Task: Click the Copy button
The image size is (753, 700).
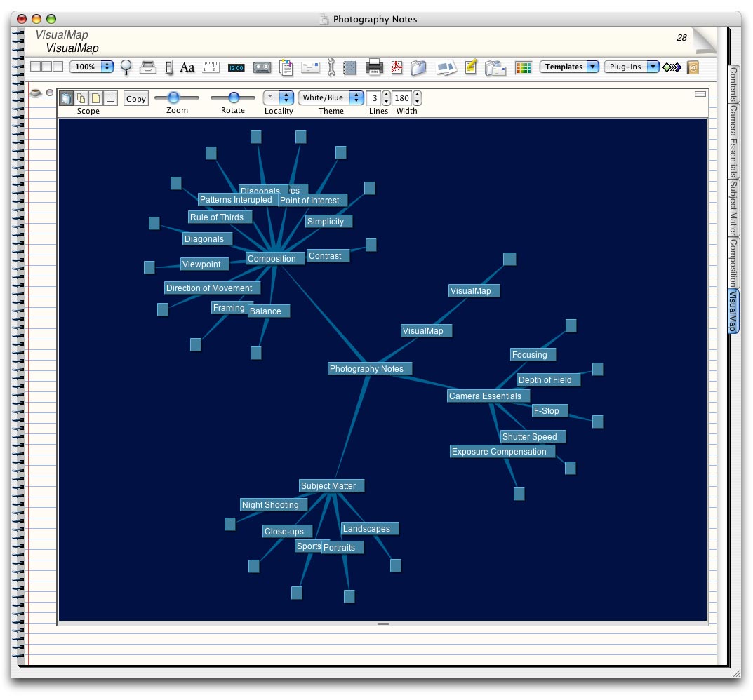Action: pos(136,98)
